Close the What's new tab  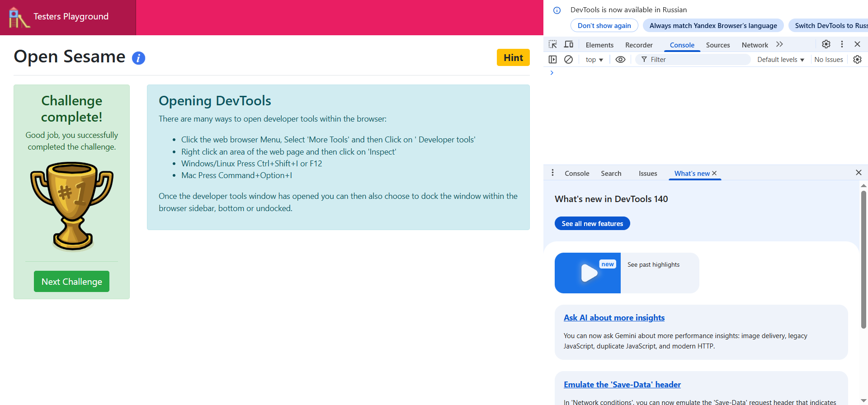[714, 173]
